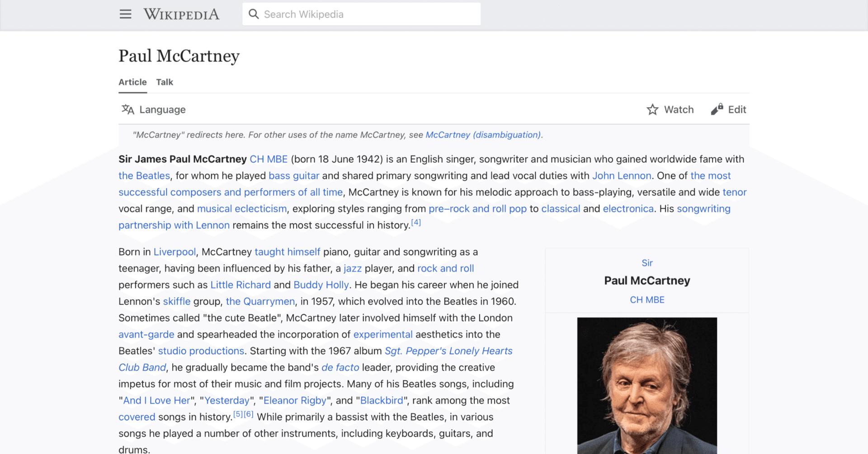This screenshot has height=454, width=868.
Task: Click the Edit pencil icon
Action: pos(716,109)
